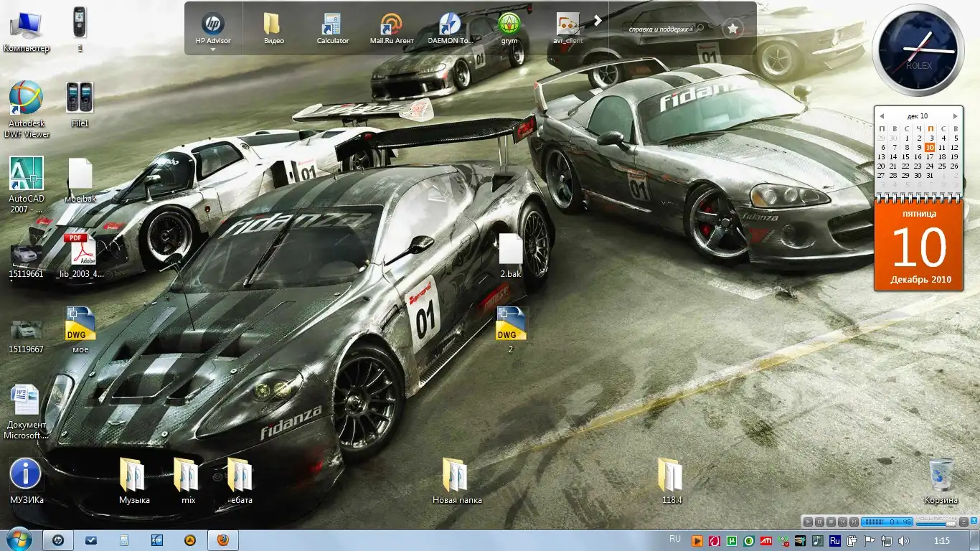The width and height of the screenshot is (980, 551).
Task: Toggle system volume speaker icon in tray
Action: pos(904,540)
